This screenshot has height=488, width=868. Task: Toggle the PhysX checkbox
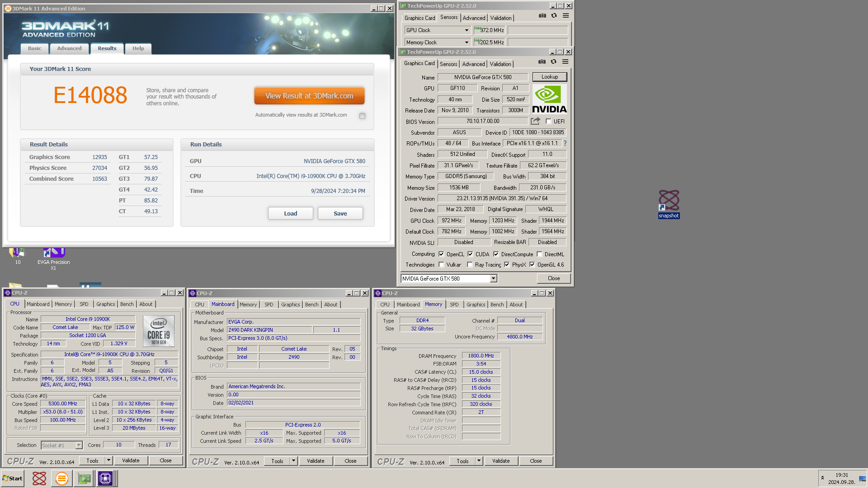[507, 265]
